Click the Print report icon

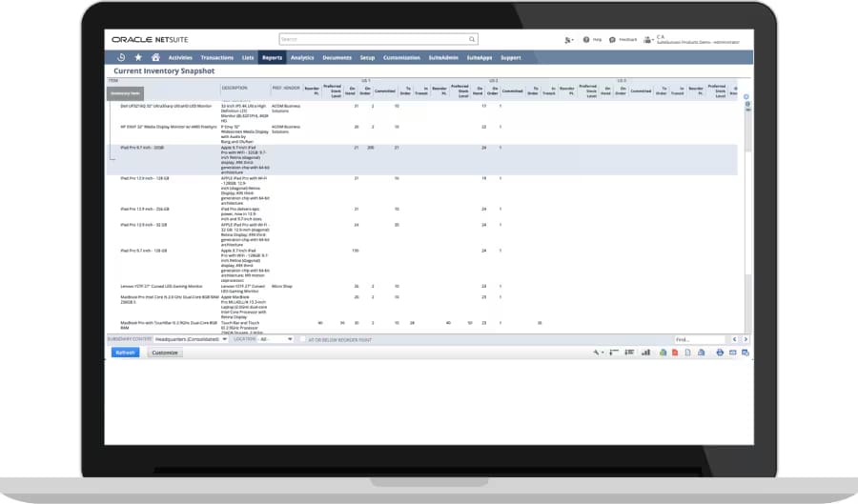720,353
